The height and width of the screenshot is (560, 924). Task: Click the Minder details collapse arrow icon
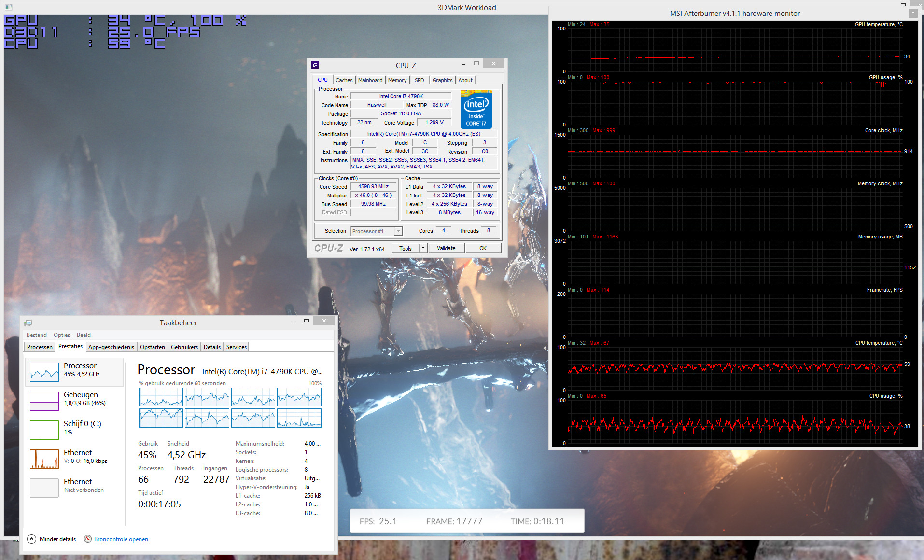pos(32,539)
